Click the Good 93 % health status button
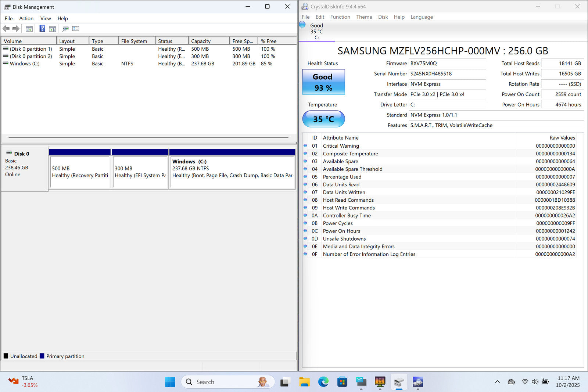Viewport: 588px width, 392px height. click(323, 82)
